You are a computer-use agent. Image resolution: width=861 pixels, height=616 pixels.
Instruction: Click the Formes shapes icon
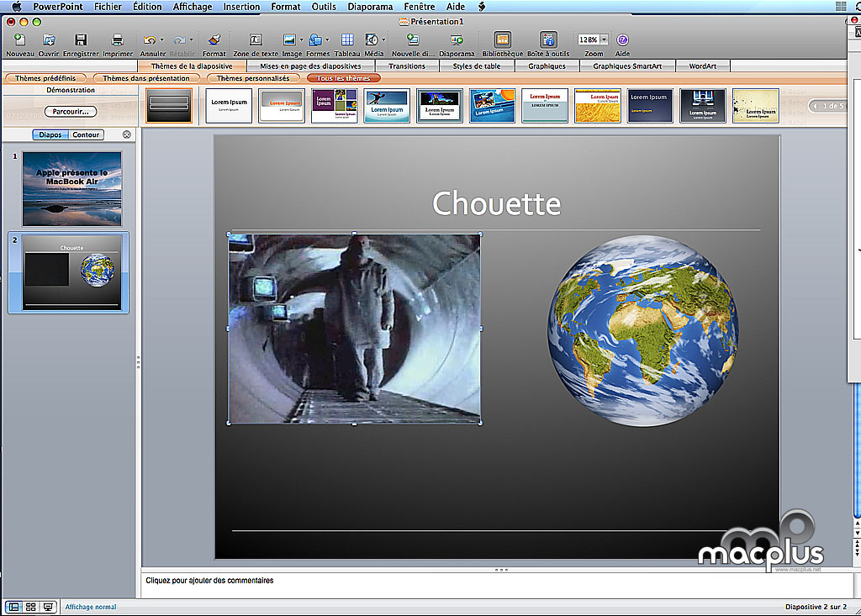[315, 39]
